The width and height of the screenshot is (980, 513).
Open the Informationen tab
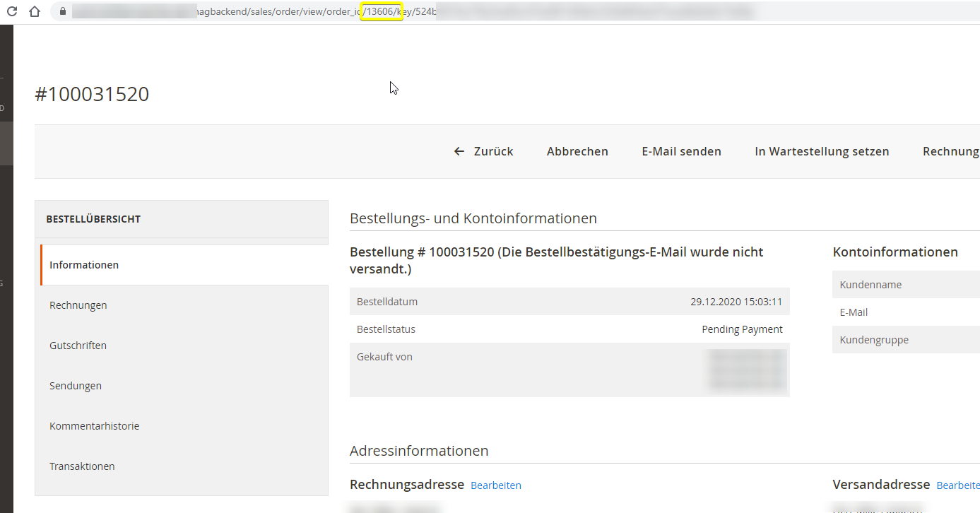pos(84,265)
